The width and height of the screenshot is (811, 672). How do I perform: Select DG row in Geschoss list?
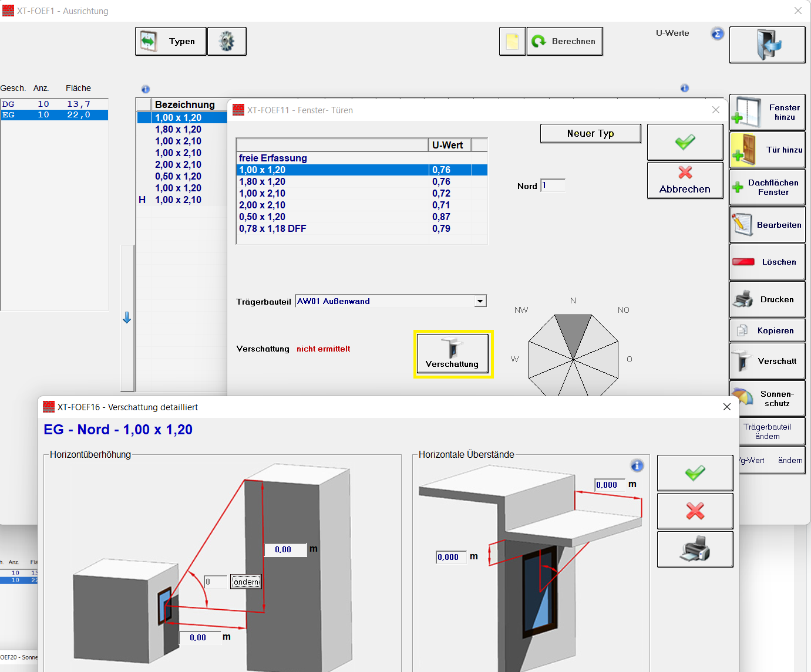[55, 104]
